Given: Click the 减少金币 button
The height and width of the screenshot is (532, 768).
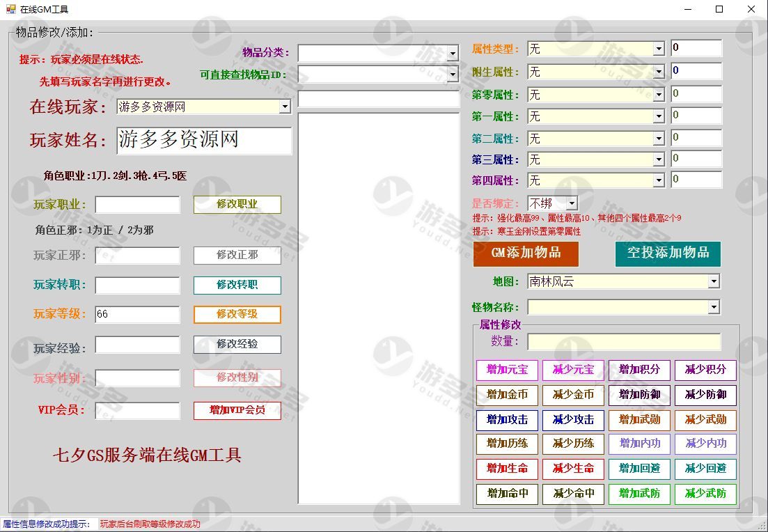Looking at the screenshot, I should [573, 395].
